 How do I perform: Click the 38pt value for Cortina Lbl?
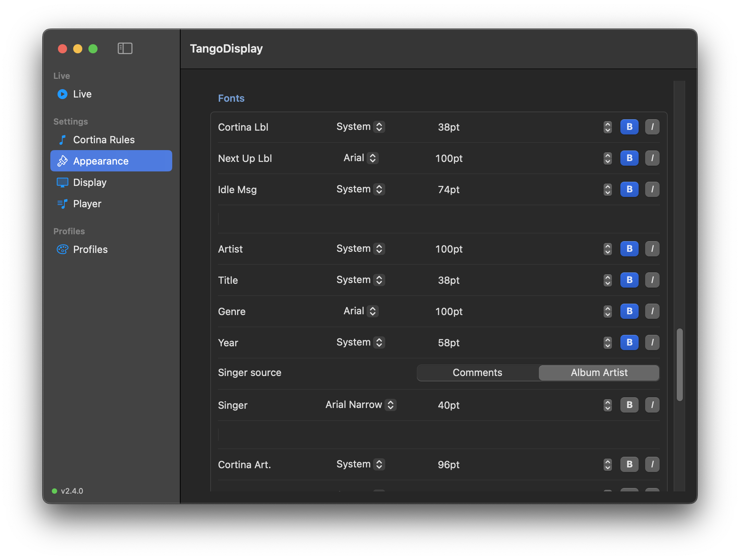click(x=448, y=127)
